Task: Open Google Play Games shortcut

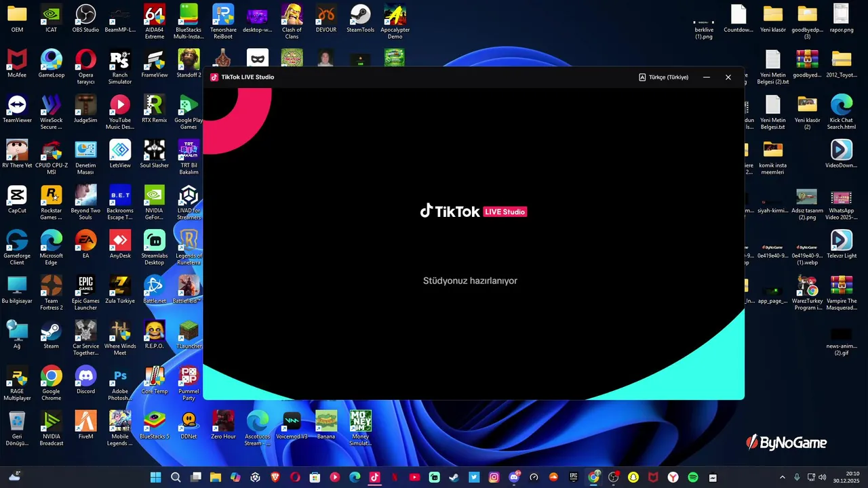Action: pyautogui.click(x=189, y=113)
